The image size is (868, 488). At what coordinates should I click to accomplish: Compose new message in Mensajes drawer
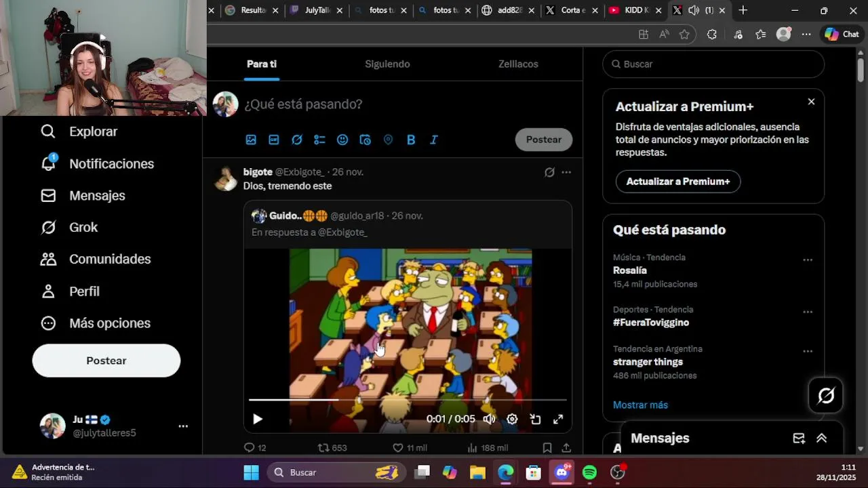[799, 439]
